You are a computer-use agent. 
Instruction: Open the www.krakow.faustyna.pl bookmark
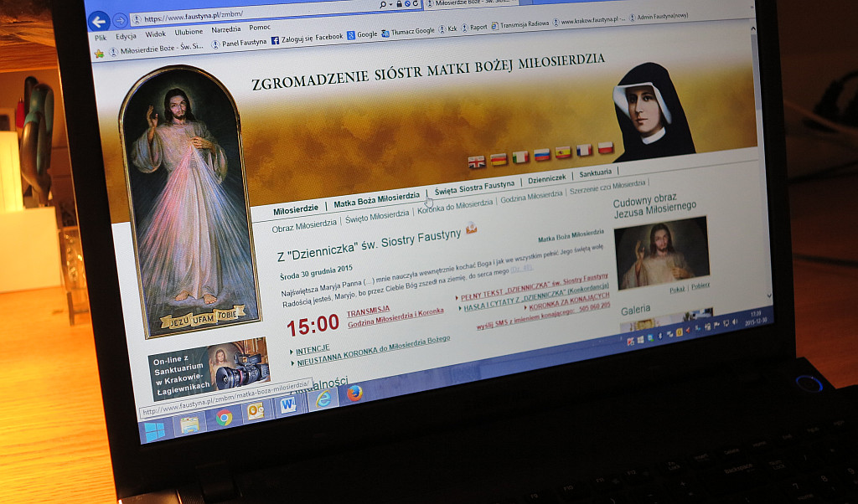pos(588,21)
